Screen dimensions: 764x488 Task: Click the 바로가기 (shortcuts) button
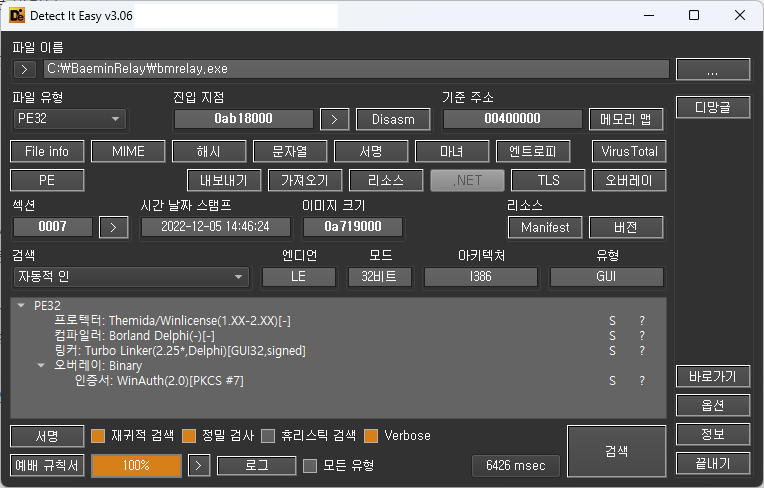pyautogui.click(x=713, y=376)
